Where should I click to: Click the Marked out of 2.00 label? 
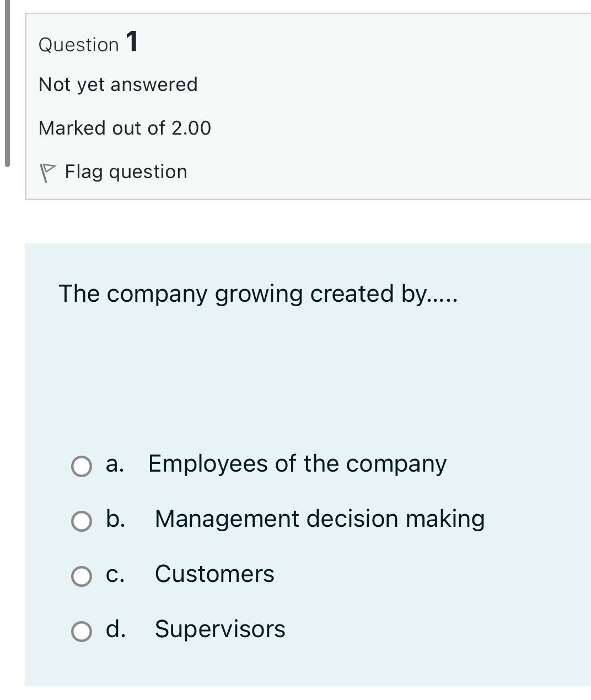[125, 127]
